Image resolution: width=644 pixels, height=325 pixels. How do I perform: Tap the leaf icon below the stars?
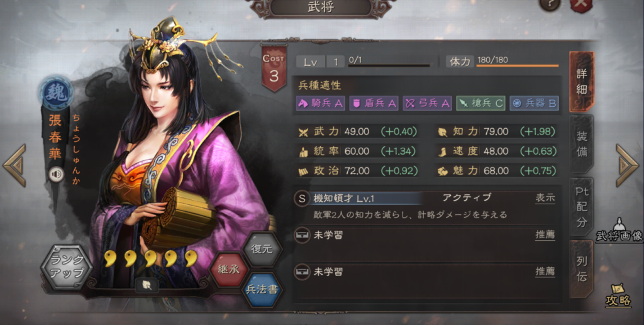click(x=147, y=285)
